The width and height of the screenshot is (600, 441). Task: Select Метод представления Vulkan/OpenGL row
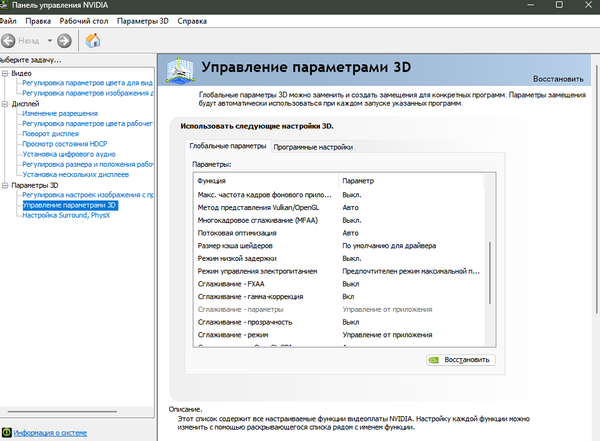click(x=341, y=207)
